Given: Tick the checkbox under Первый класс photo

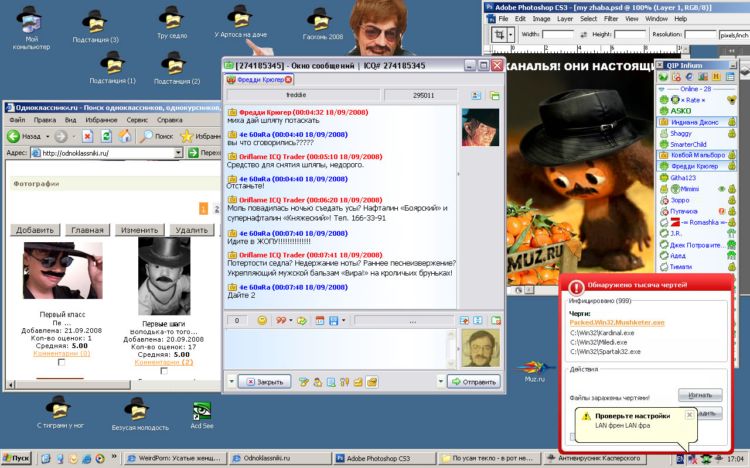Looking at the screenshot, I should pos(62,362).
